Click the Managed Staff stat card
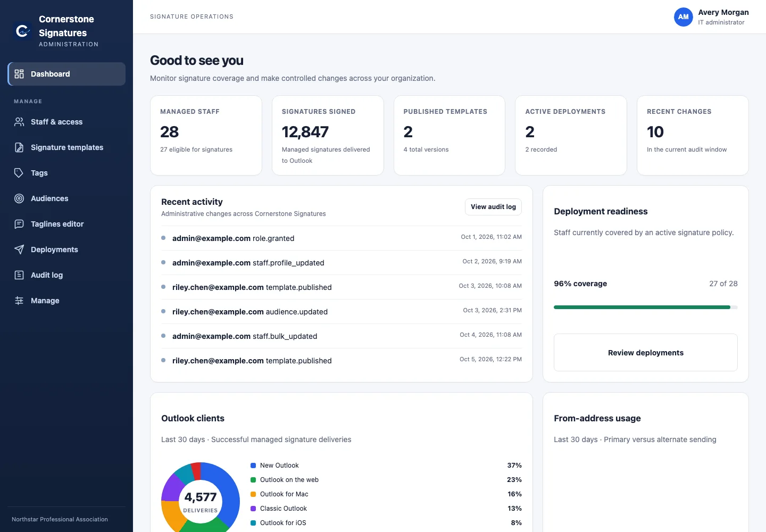766x532 pixels. (206, 135)
